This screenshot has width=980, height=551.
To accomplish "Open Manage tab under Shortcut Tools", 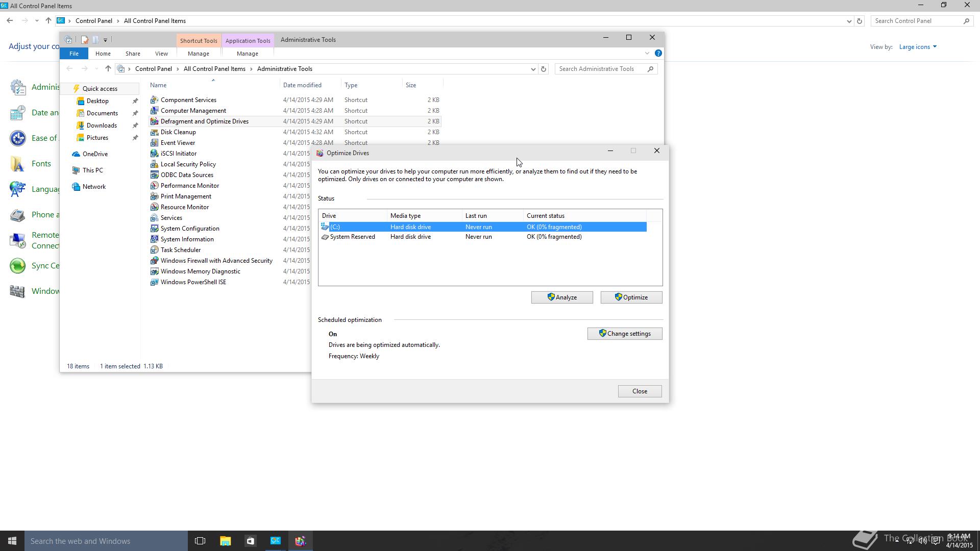I will point(199,54).
